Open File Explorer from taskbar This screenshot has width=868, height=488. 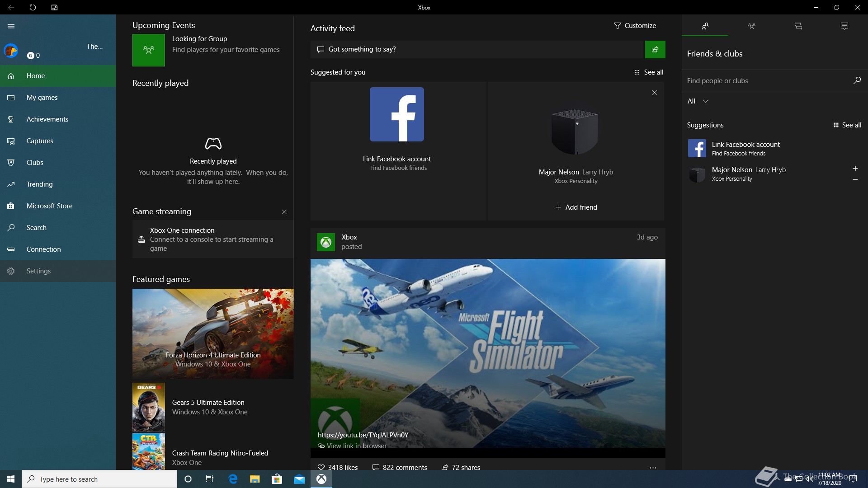(255, 479)
